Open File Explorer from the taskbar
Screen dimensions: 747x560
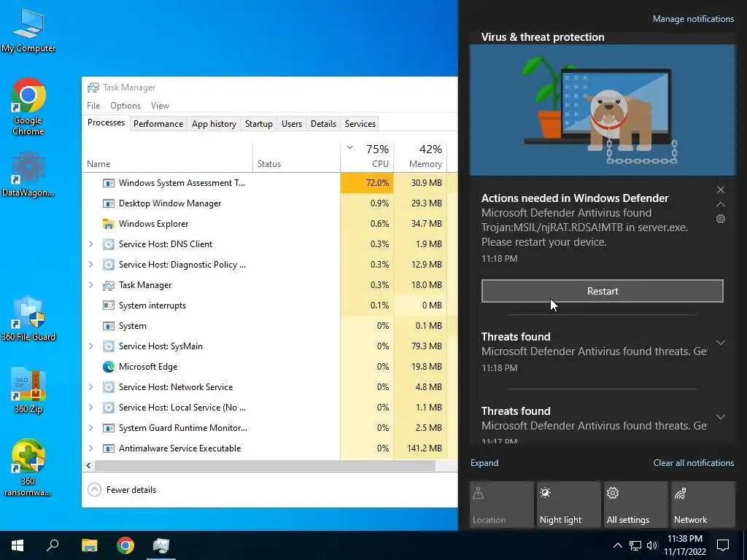89,545
